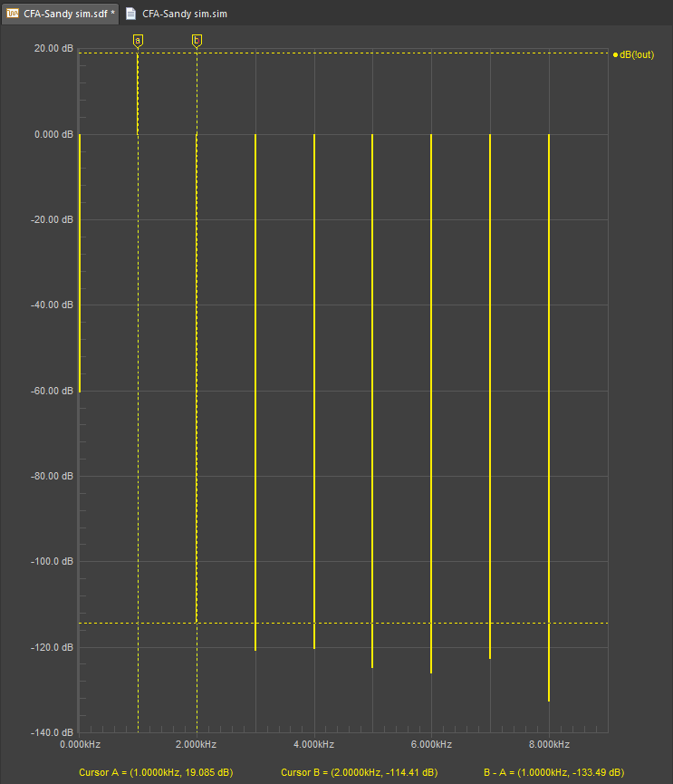Click the 20.00 dB axis label
This screenshot has height=784, width=673.
[53, 49]
